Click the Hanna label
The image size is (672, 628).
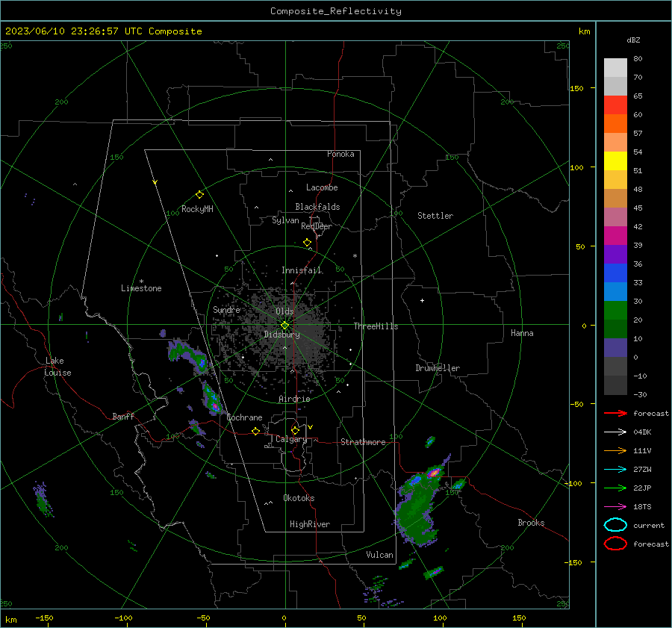click(x=522, y=333)
